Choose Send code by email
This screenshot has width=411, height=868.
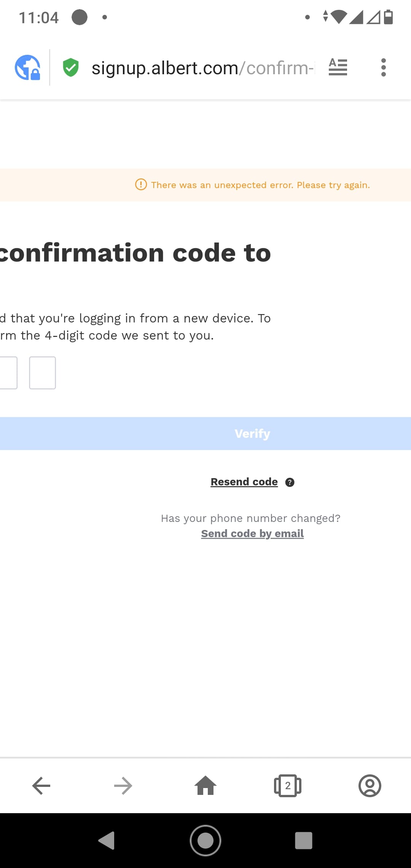252,534
